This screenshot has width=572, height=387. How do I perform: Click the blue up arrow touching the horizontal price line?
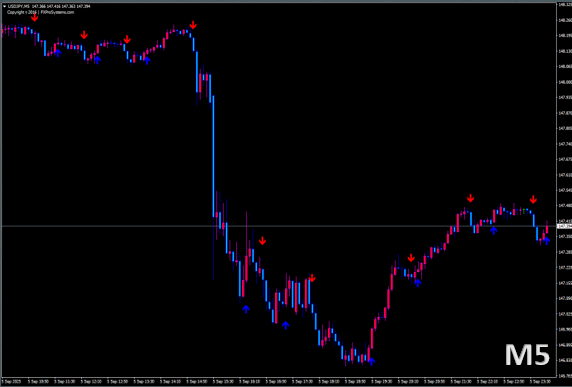pos(494,230)
